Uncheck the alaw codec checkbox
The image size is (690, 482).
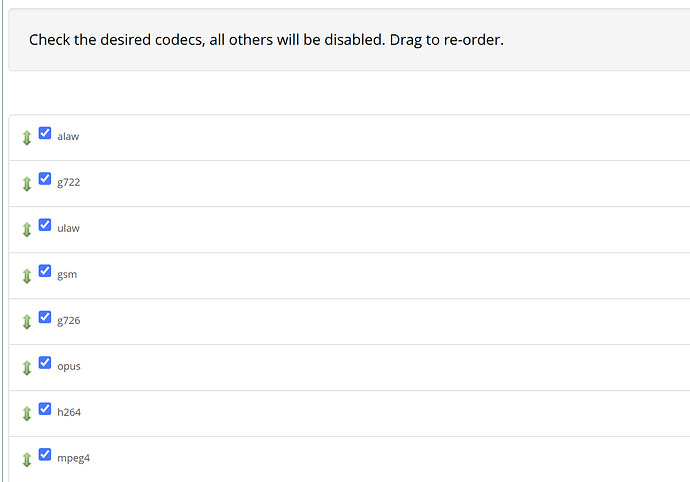(x=45, y=133)
